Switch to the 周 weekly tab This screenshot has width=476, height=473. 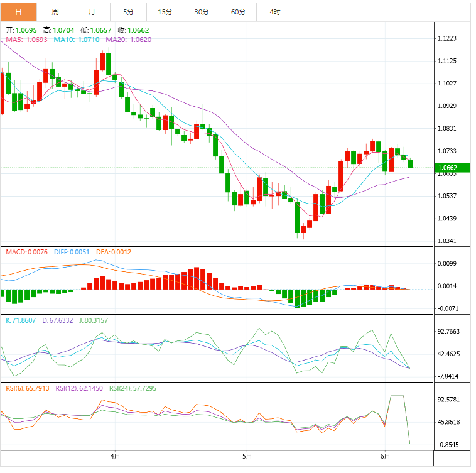55,12
